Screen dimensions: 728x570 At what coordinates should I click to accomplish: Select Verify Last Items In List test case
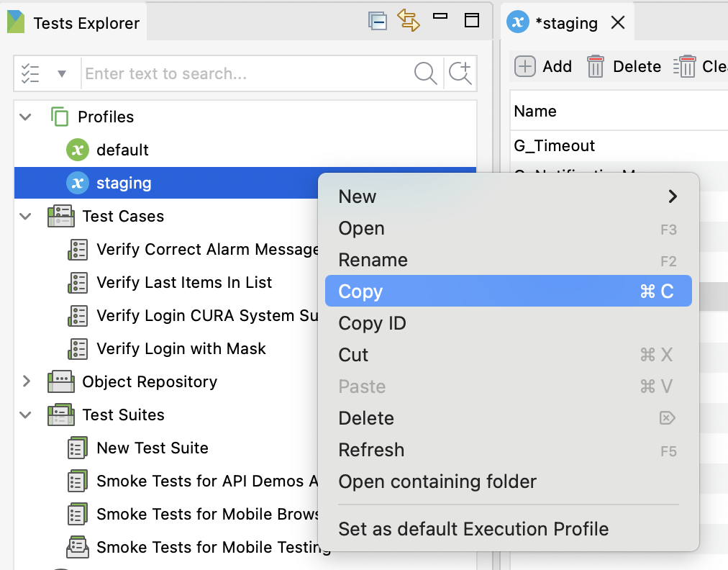tap(184, 282)
